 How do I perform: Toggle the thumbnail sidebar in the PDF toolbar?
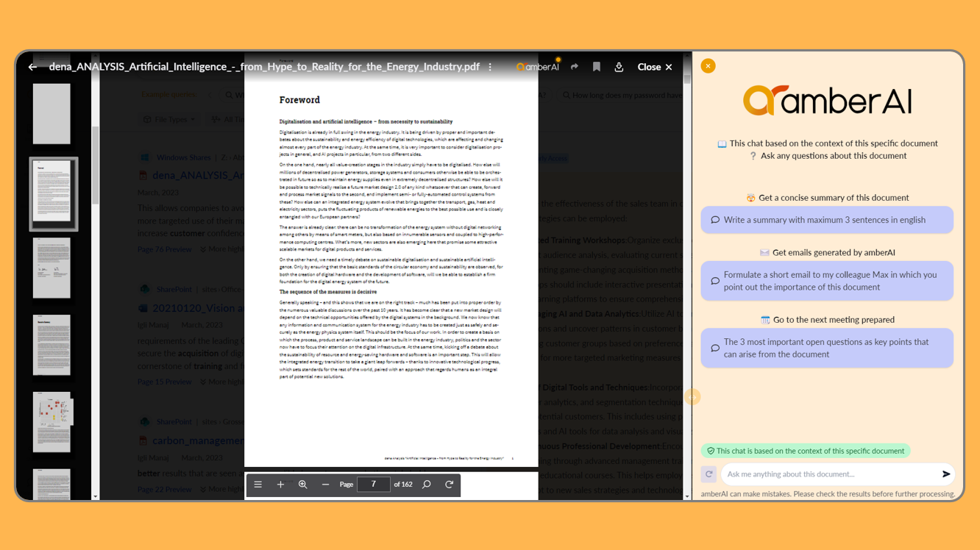(258, 485)
